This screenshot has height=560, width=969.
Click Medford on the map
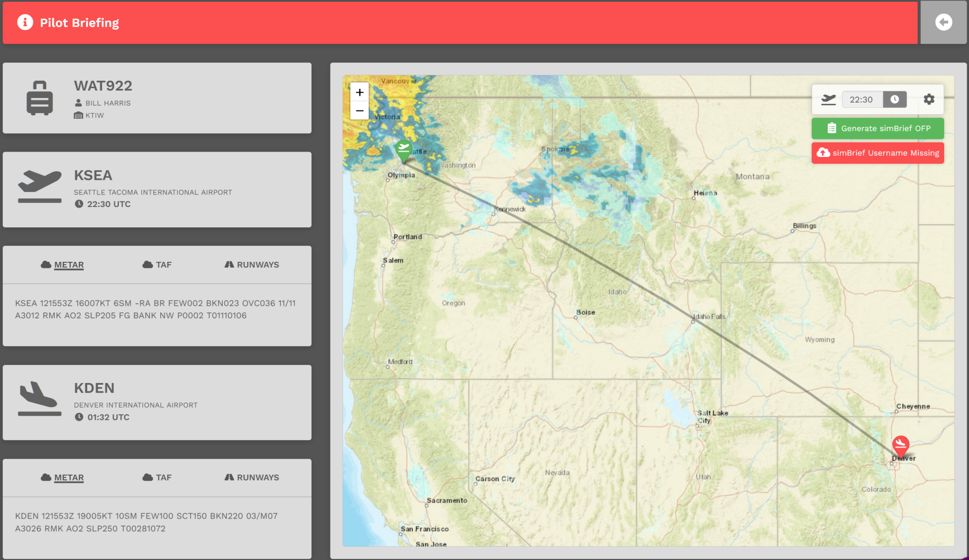pyautogui.click(x=400, y=362)
